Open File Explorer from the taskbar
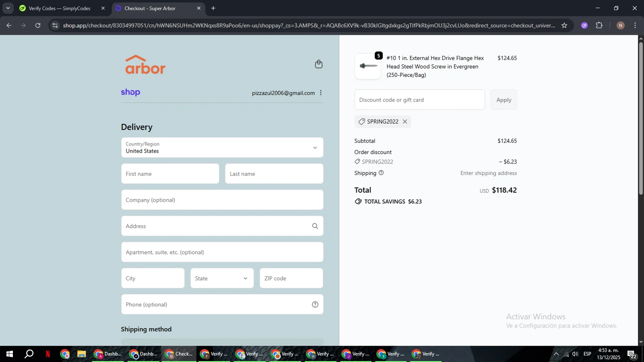The image size is (644, 362). (82, 354)
